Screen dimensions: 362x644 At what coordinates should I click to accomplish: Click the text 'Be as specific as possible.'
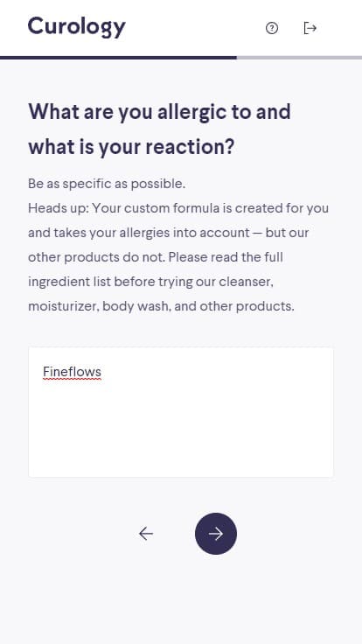tap(107, 184)
